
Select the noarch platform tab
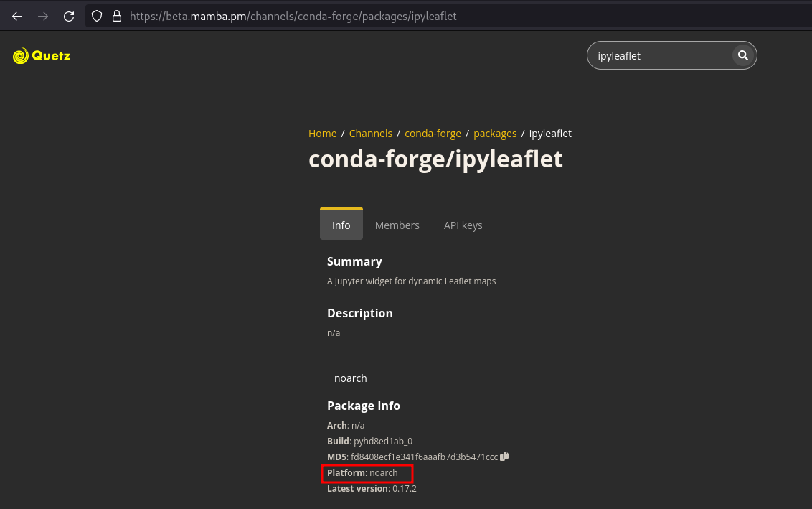(x=351, y=378)
